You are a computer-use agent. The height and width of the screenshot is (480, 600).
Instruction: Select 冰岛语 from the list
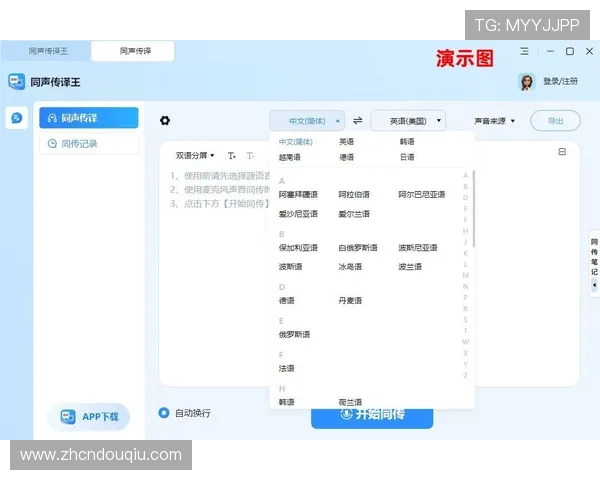click(x=350, y=266)
